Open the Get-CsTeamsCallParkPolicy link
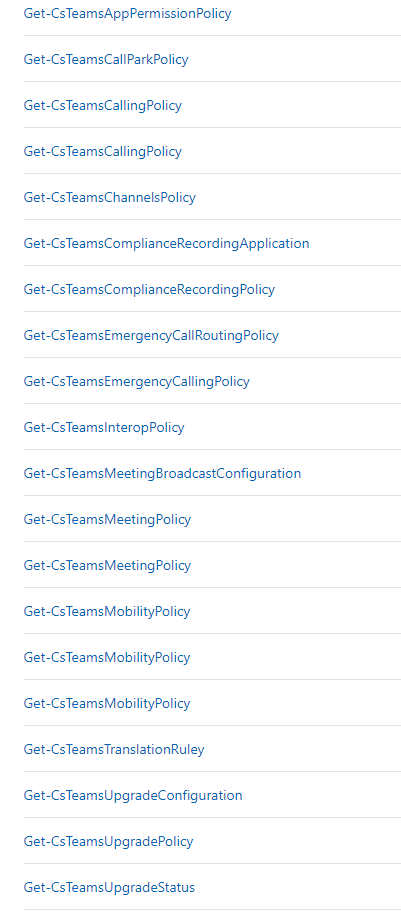Screen dimensions: 401x911 click(x=106, y=59)
